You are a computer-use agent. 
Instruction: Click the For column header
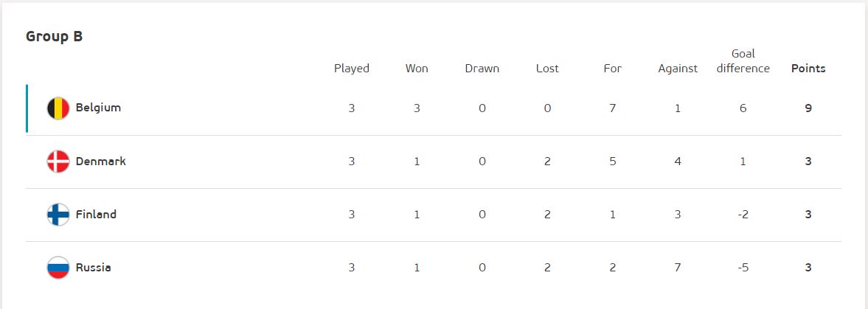[613, 69]
